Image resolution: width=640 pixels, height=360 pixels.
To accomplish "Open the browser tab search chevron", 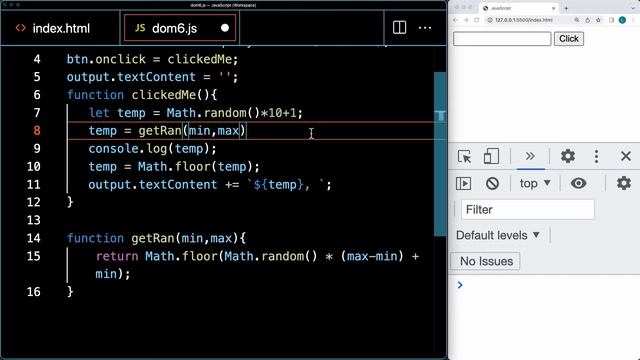I will tap(633, 8).
